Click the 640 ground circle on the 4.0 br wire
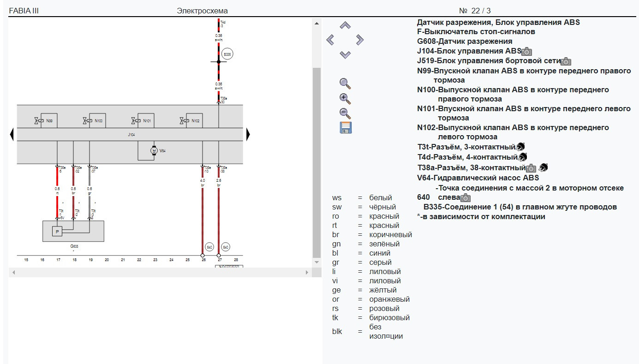The image size is (639, 364). click(209, 247)
